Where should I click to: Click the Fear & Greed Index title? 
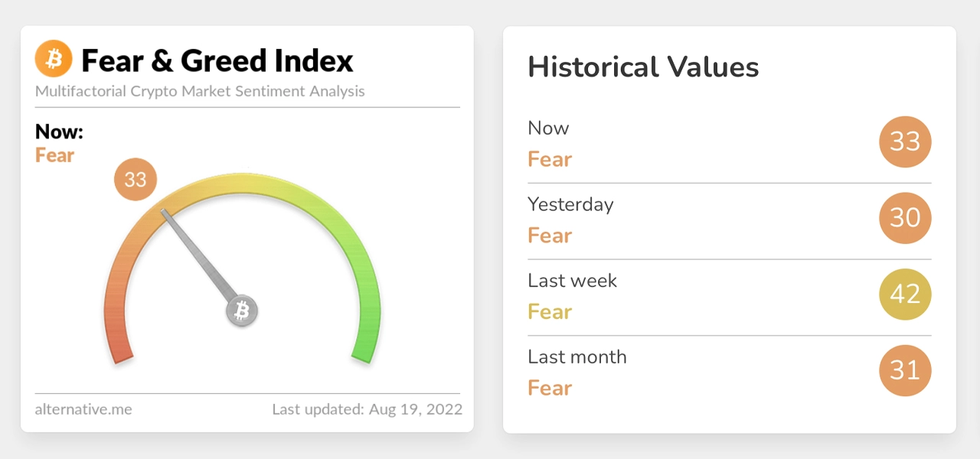click(x=217, y=60)
